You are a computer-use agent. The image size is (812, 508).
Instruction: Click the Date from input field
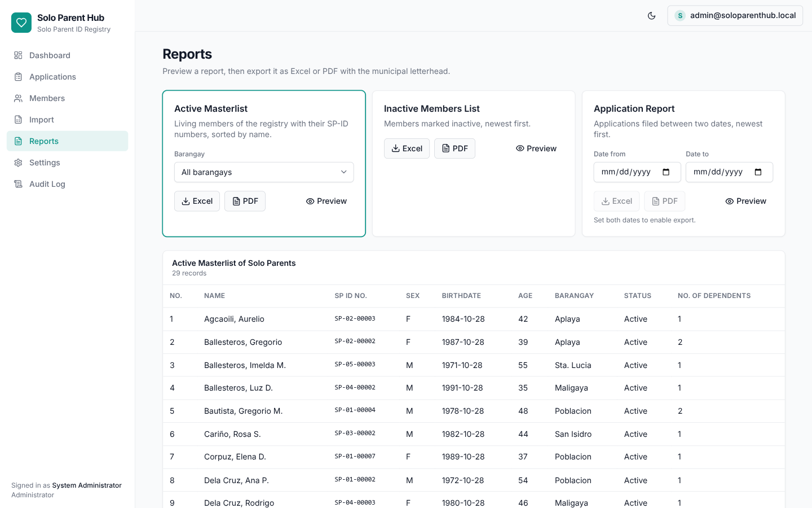(x=637, y=172)
